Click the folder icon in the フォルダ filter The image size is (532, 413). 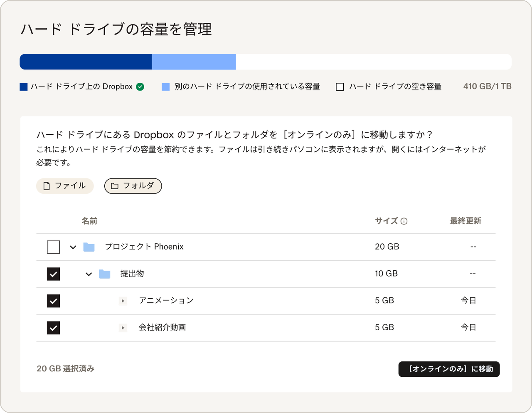coord(115,186)
